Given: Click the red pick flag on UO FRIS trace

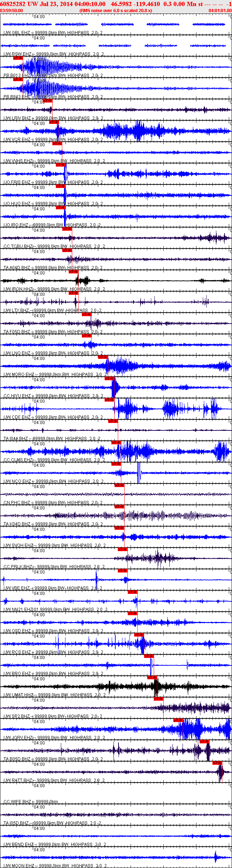Looking at the screenshot, I should coord(60,165).
